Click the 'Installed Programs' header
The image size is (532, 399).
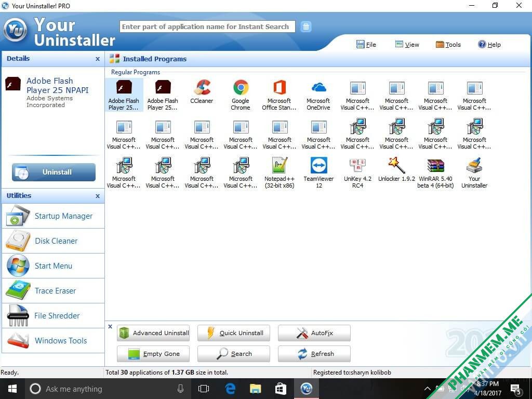155,59
